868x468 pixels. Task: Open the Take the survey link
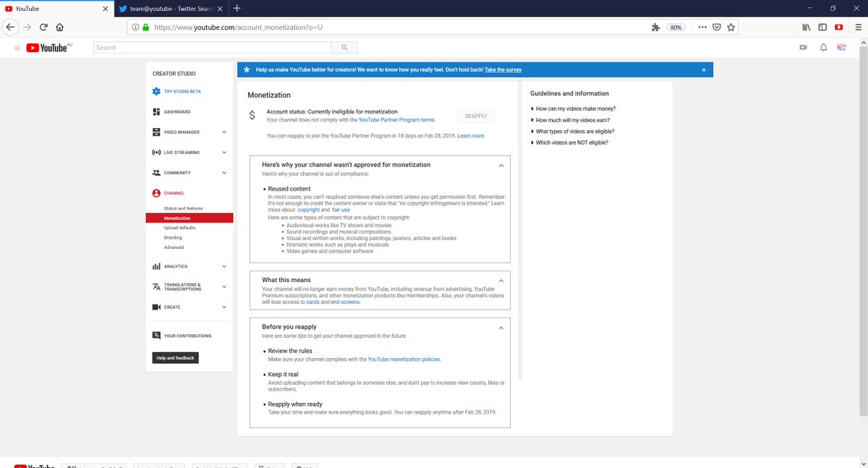pos(503,69)
